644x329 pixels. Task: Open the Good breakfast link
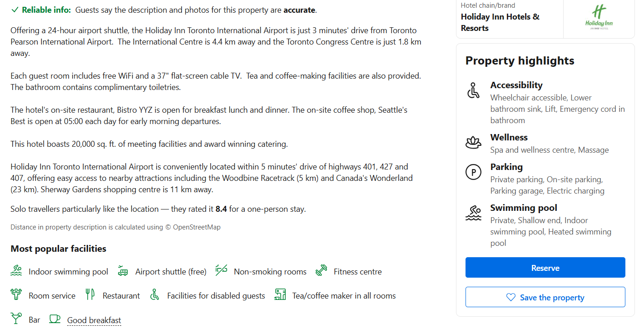[94, 320]
